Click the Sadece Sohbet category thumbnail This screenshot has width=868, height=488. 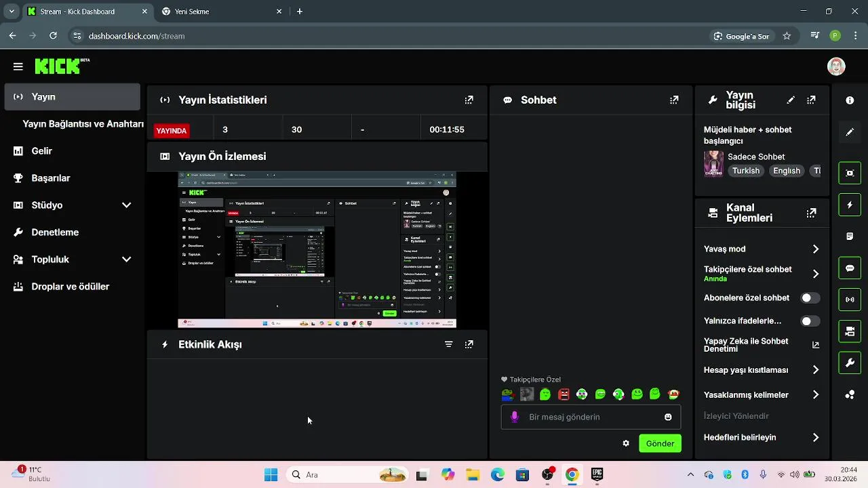click(x=713, y=163)
